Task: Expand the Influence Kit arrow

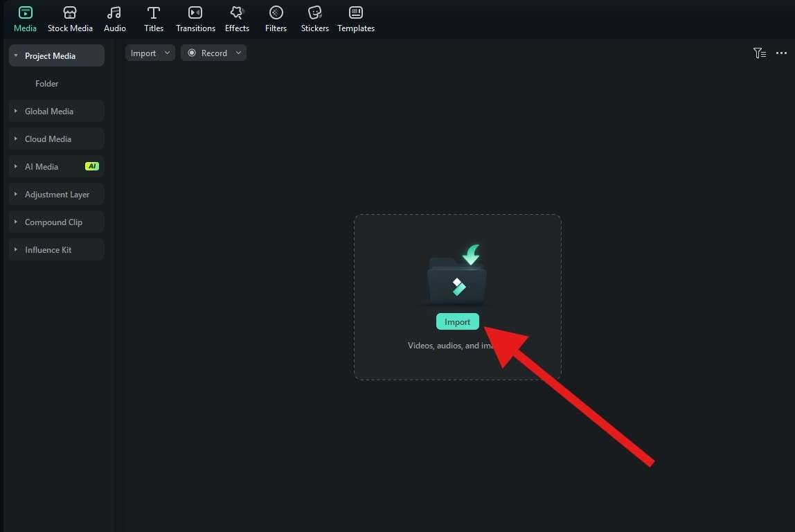Action: [16, 249]
